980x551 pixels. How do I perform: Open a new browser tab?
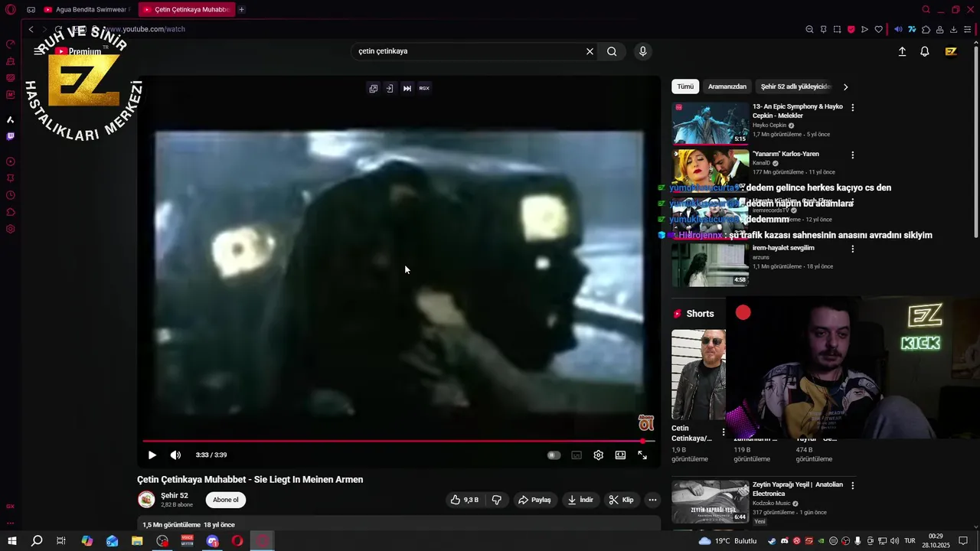(241, 9)
